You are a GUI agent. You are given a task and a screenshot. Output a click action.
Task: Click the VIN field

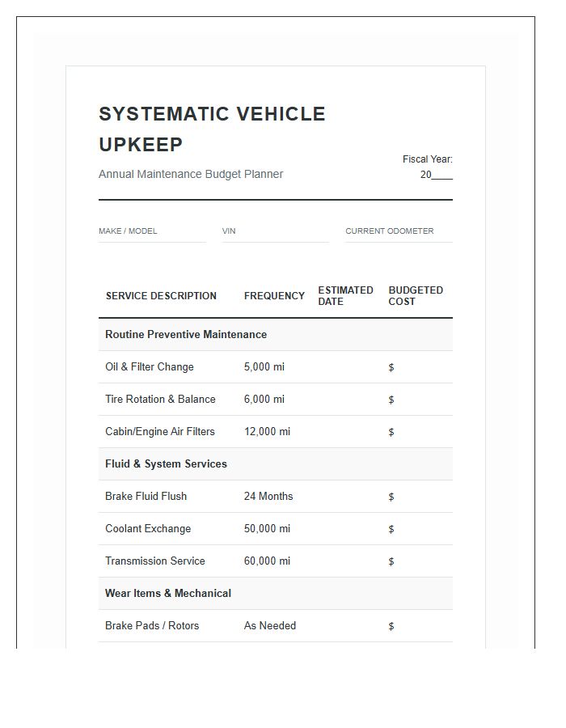click(276, 234)
